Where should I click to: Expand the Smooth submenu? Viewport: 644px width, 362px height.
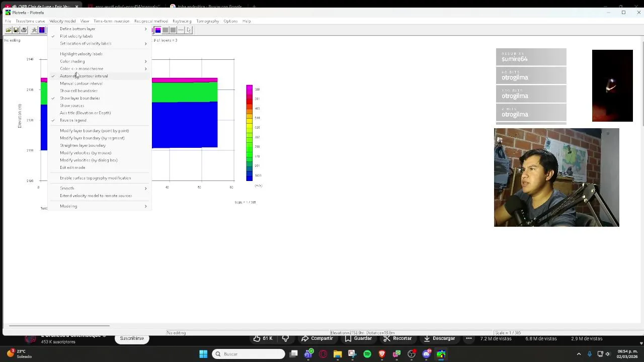point(100,189)
